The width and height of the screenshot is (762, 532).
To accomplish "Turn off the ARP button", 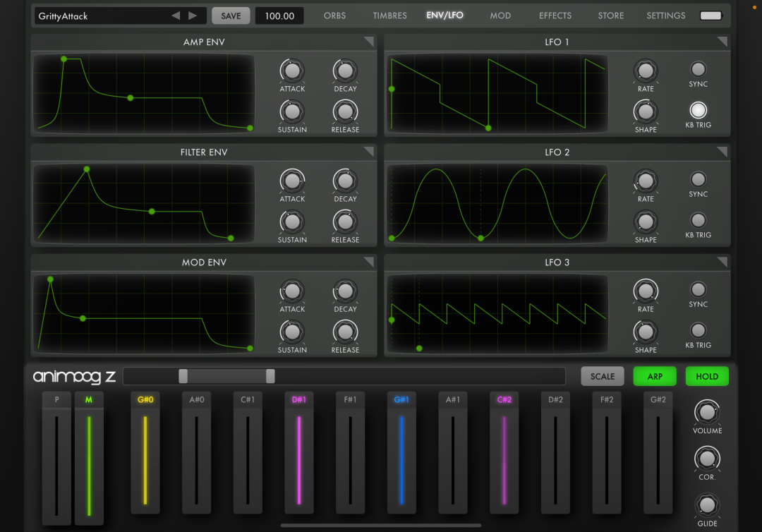I will tap(655, 377).
